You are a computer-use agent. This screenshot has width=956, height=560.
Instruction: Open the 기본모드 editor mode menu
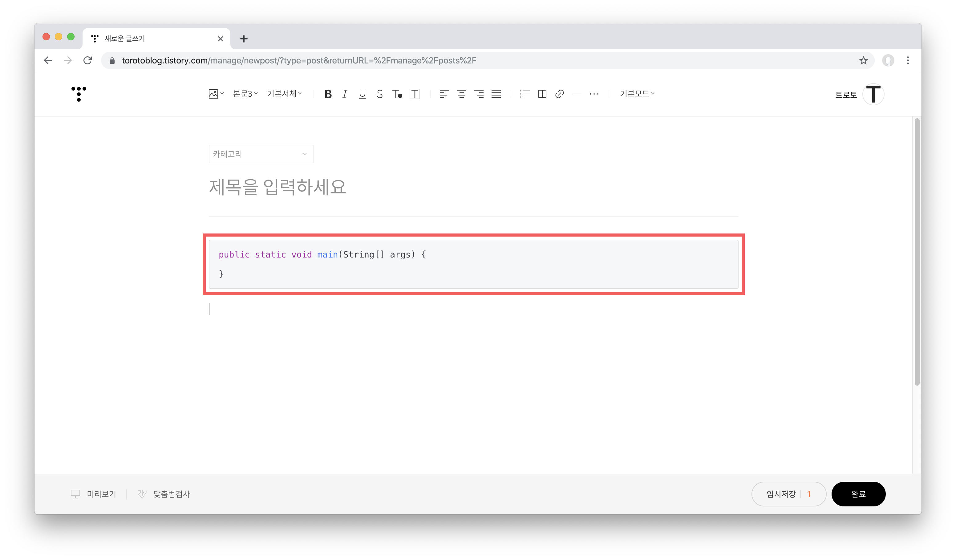click(637, 94)
